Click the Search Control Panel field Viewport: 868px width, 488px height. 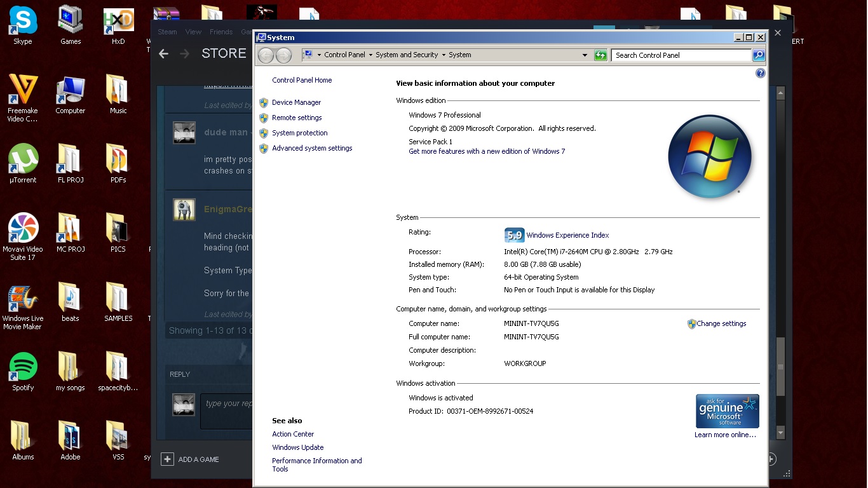682,55
